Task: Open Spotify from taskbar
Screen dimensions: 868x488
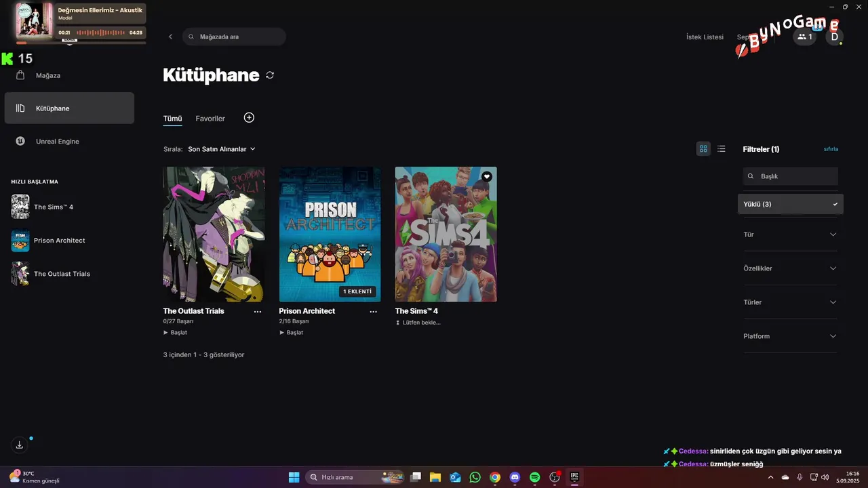Action: click(534, 477)
